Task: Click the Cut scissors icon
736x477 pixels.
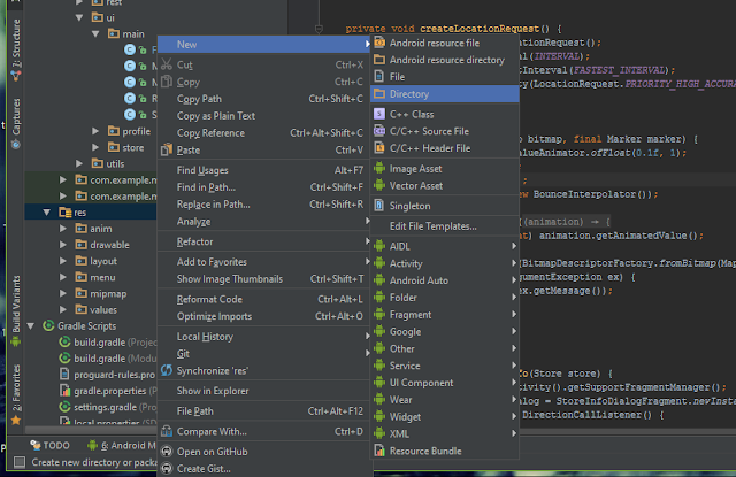Action: [166, 64]
